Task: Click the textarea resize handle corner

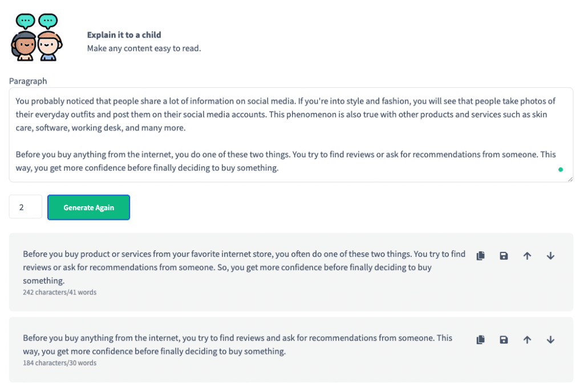Action: pyautogui.click(x=570, y=179)
